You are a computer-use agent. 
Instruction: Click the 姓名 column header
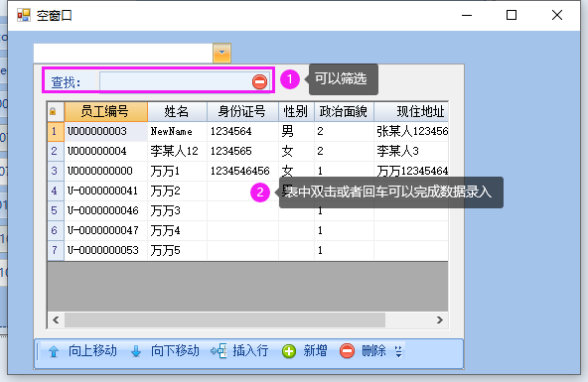(x=178, y=111)
